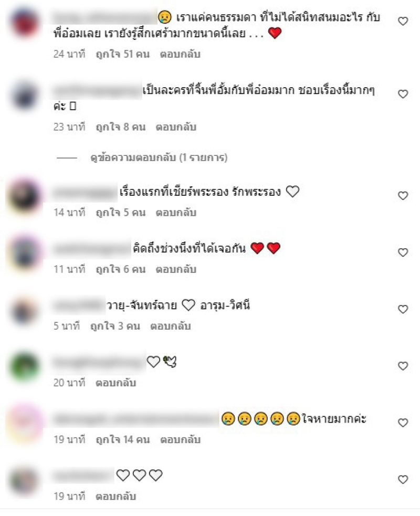Reply to the 20-minute comment with dove emoji

click(116, 383)
